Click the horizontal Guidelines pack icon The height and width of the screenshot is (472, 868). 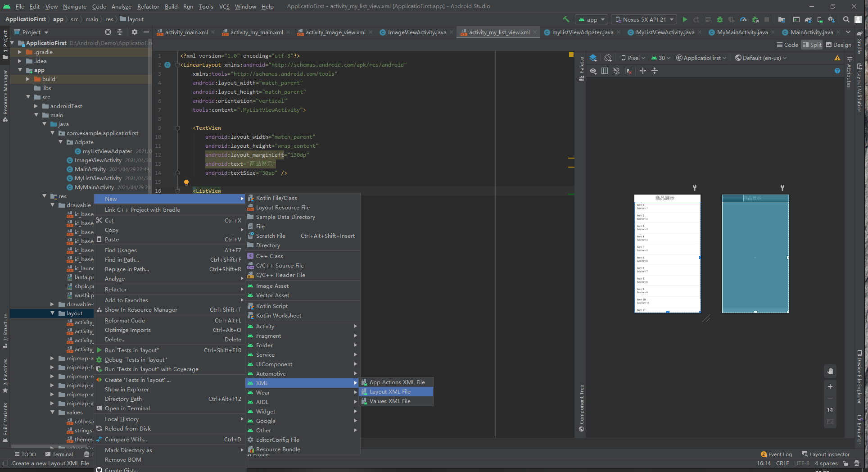point(643,71)
